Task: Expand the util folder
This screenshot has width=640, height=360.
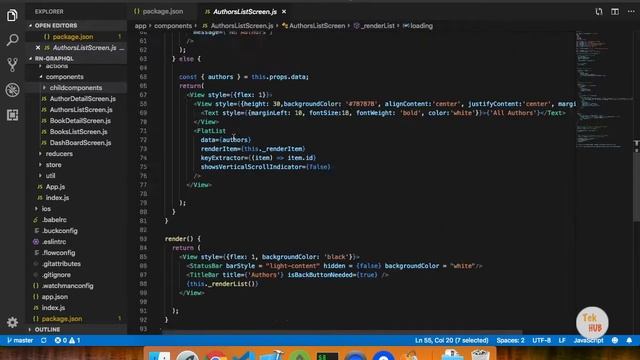Action: [x=50, y=176]
